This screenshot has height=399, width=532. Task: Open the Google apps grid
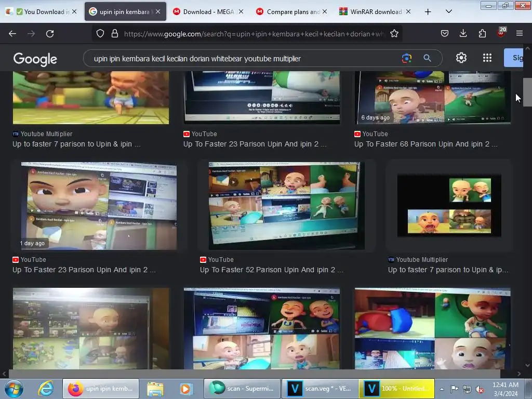pos(487,58)
